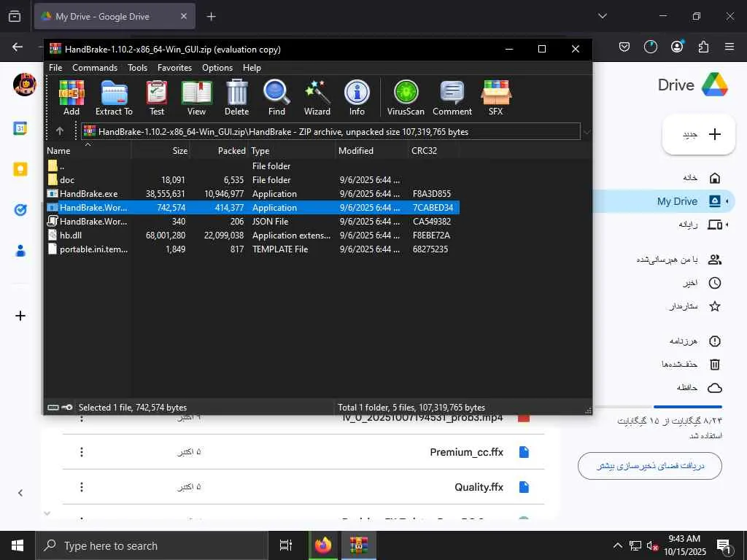Go back in the browser
This screenshot has height=560, width=747.
click(x=18, y=47)
